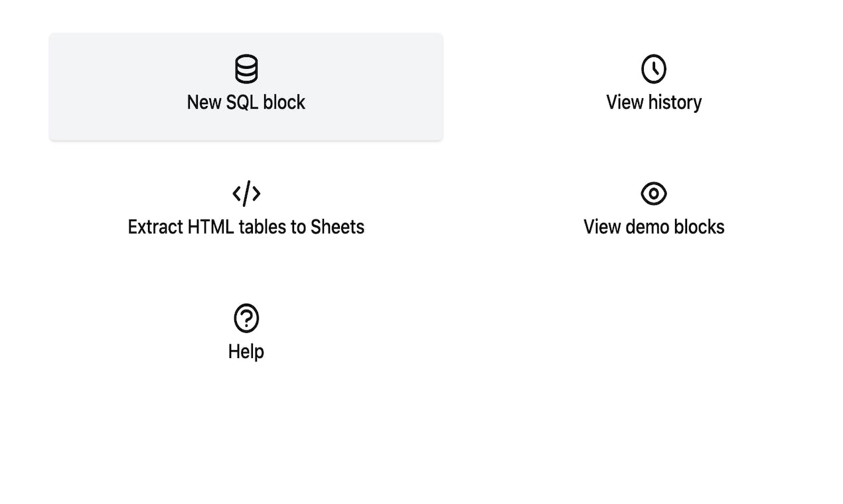843x504 pixels.
Task: Open the View demo blocks label
Action: point(654,227)
